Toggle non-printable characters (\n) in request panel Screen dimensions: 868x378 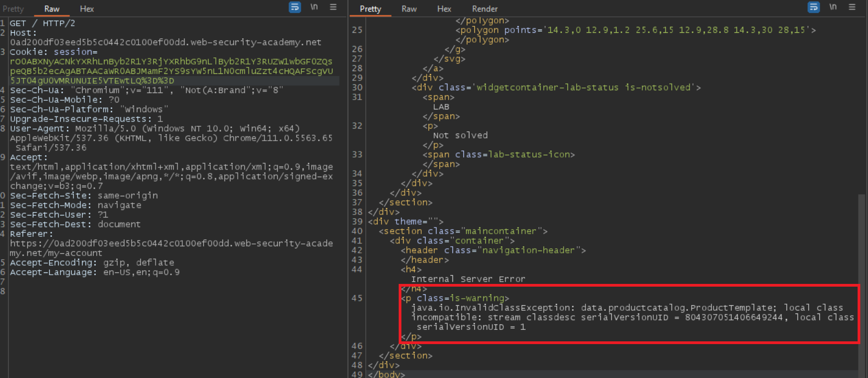point(314,7)
